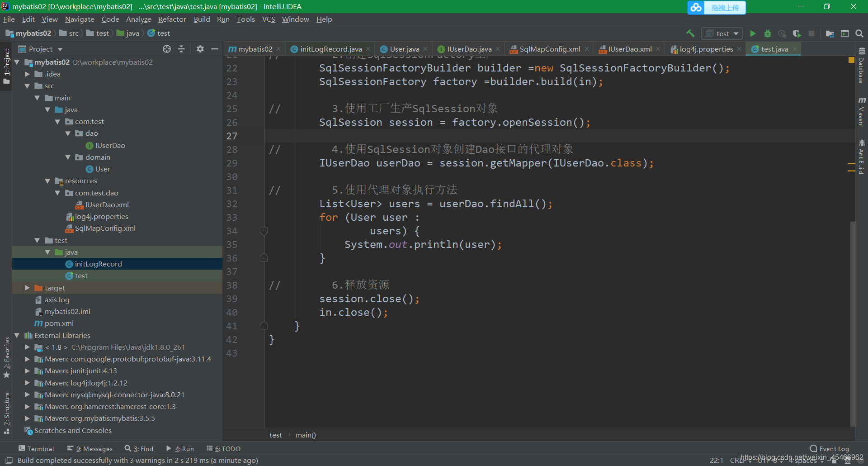Expand the target folder
The width and height of the screenshot is (868, 466).
(27, 288)
